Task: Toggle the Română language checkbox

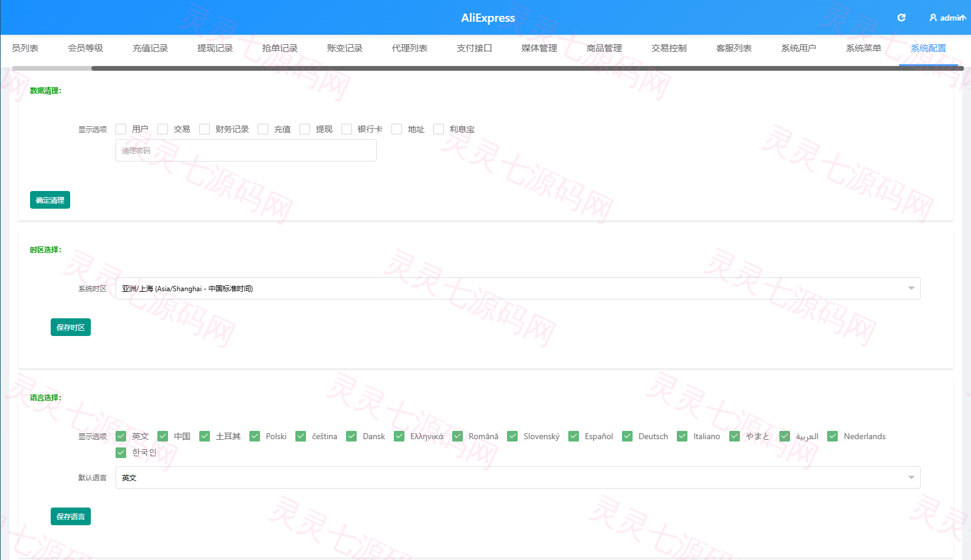Action: (457, 436)
